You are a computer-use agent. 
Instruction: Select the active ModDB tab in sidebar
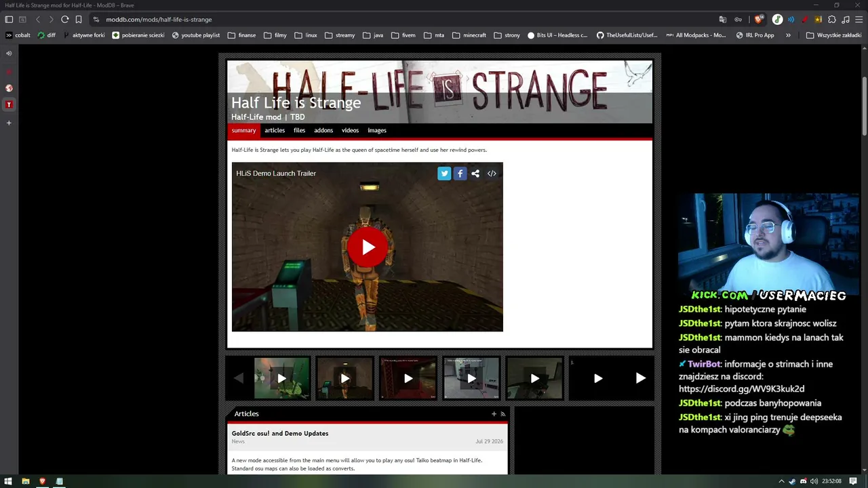9,104
